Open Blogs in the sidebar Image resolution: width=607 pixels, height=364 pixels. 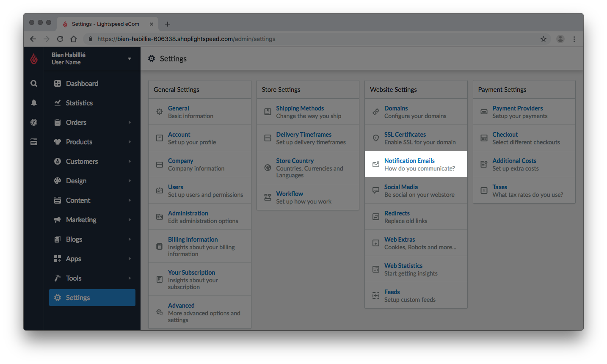click(x=74, y=239)
